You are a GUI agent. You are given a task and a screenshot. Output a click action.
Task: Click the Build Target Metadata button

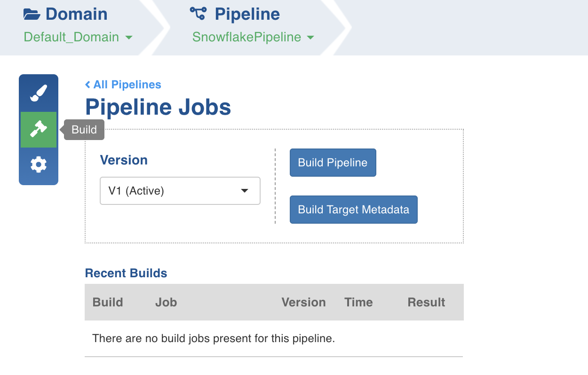point(354,210)
